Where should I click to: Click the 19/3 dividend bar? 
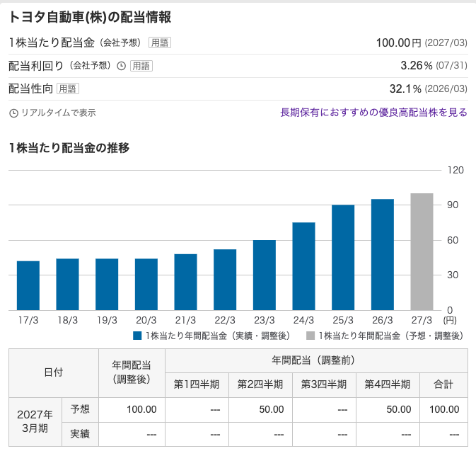click(107, 285)
